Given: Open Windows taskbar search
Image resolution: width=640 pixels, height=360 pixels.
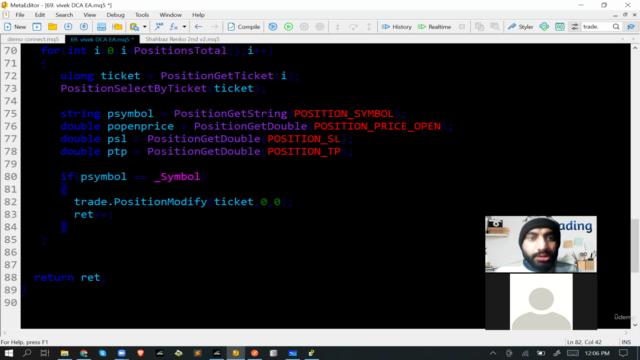Looking at the screenshot, I should [27, 353].
